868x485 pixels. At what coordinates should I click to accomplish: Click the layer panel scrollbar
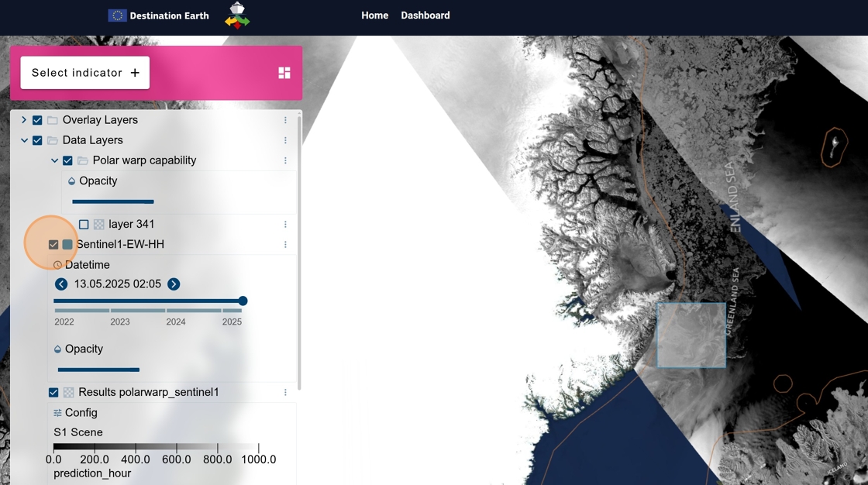point(299,252)
